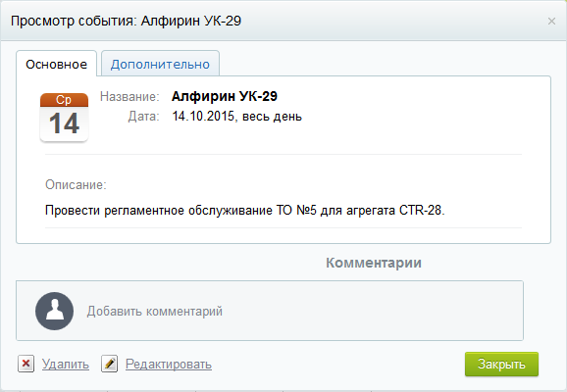
Task: Click the user avatar icon
Action: pos(54,311)
